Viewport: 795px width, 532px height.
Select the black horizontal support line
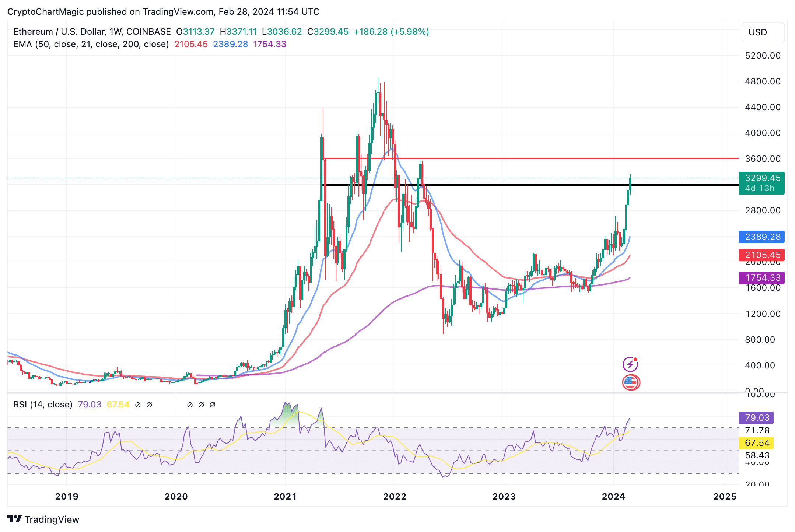(530, 185)
